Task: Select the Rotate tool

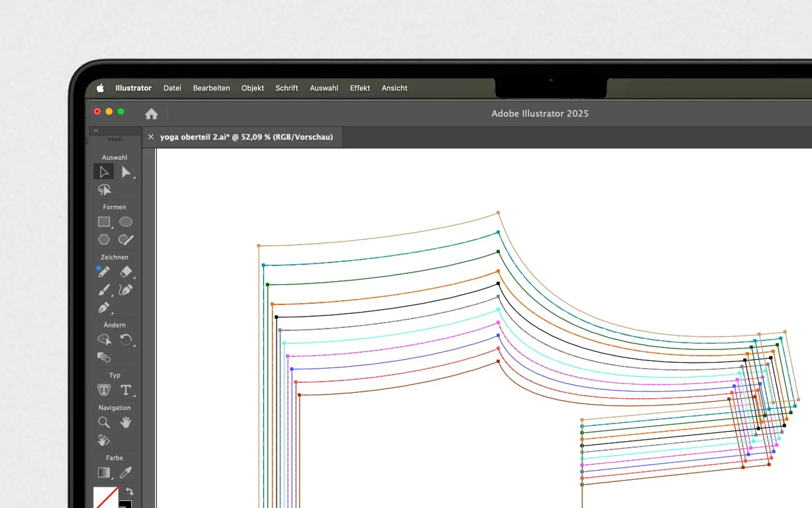Action: (126, 340)
